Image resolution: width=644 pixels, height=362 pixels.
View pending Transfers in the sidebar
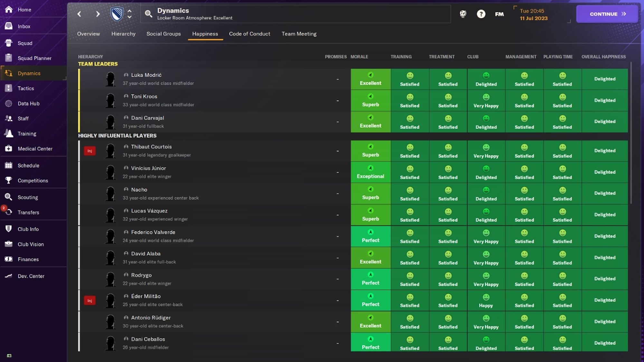[29, 212]
